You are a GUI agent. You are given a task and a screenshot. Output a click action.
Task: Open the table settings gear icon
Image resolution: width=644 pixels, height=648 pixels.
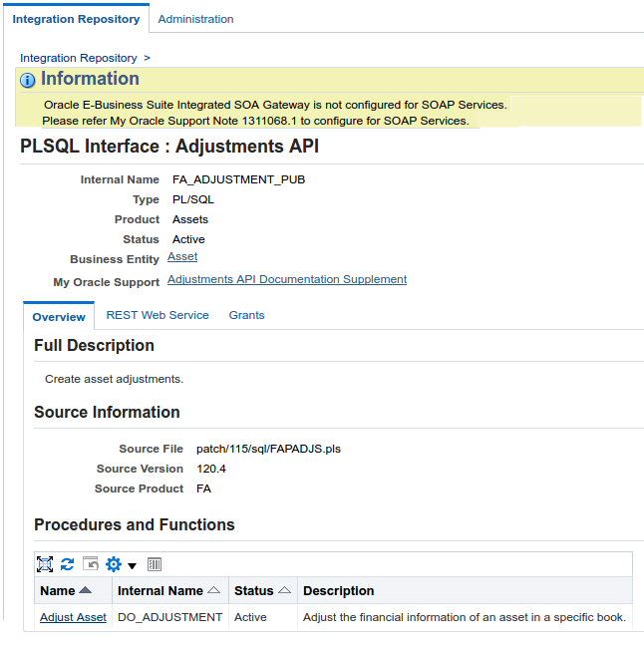114,564
